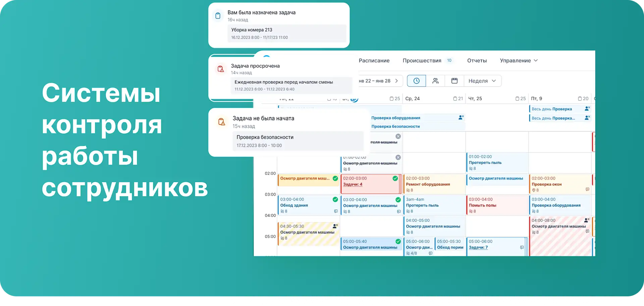Toggle the checkmark on Осмотр двигателя машины at 05:00
The height and width of the screenshot is (306, 644).
[x=398, y=241]
